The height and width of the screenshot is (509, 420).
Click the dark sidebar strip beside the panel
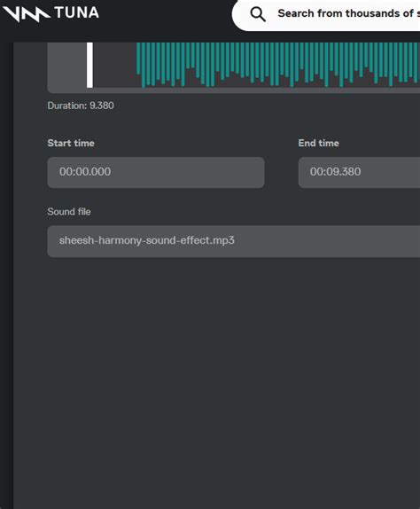coord(6,276)
